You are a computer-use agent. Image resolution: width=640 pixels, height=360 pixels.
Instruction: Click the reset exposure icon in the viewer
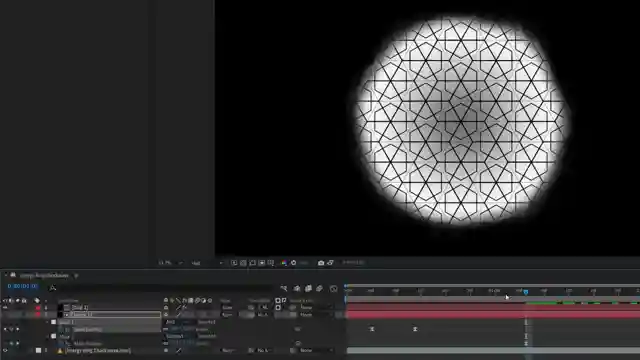[293, 263]
